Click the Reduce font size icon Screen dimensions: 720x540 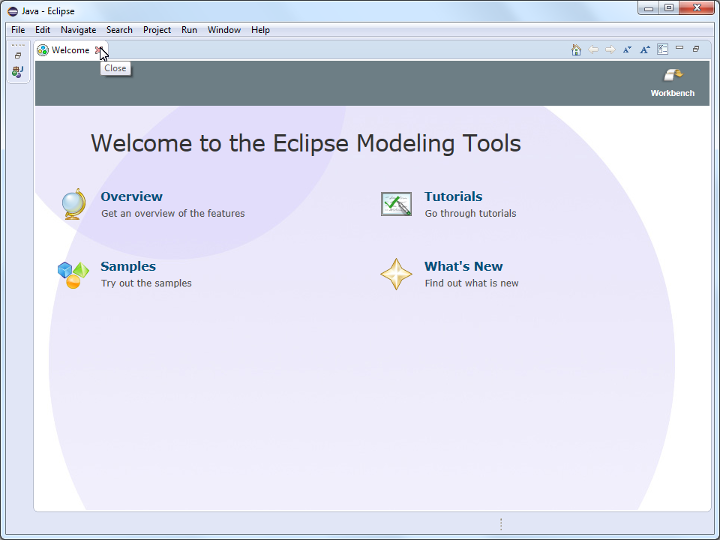pos(627,49)
